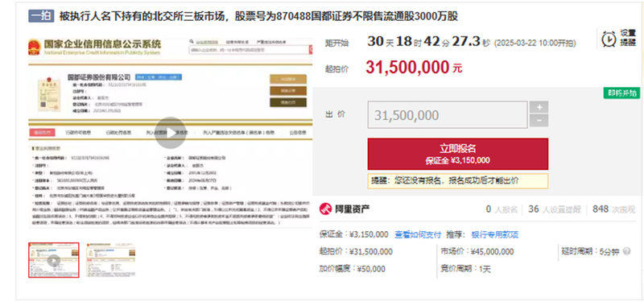Screen dimensions: 644x302
Task: Click the 0 人报名 counter
Action: (x=502, y=209)
